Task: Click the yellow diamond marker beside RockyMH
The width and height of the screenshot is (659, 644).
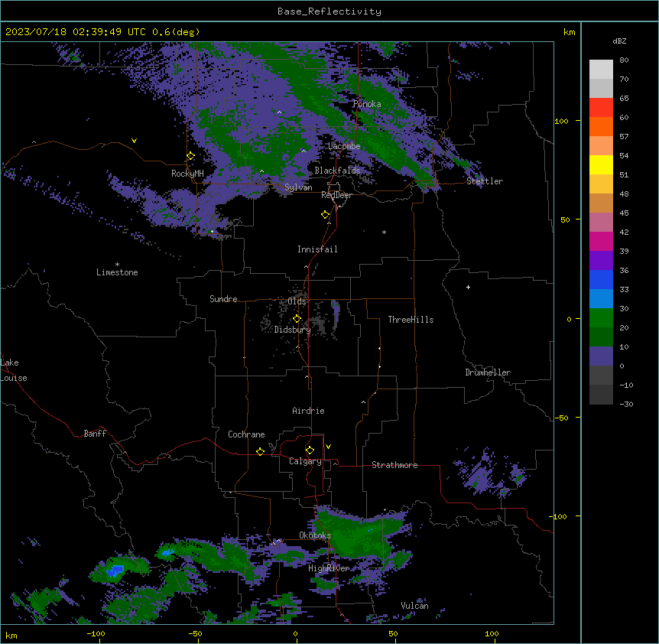Action: click(190, 156)
